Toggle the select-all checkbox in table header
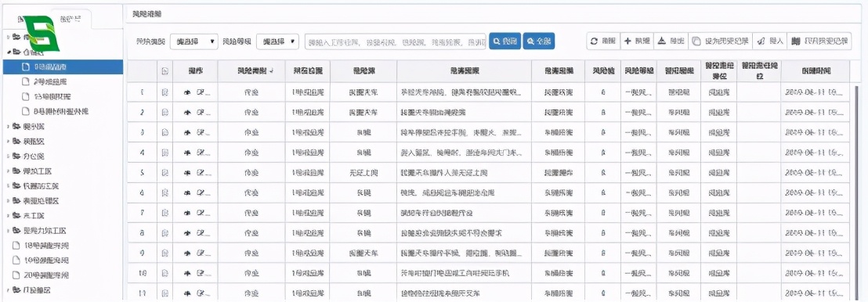The image size is (868, 302). (x=165, y=71)
